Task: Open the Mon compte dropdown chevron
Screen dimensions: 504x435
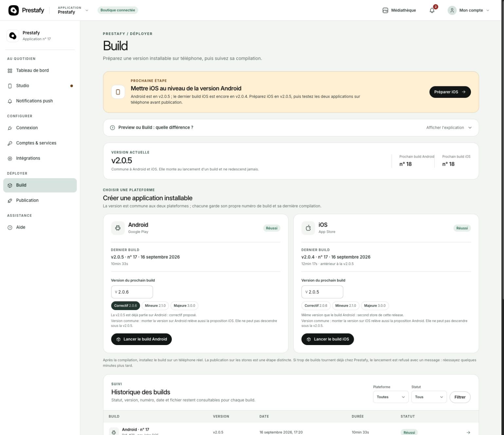Action: 488,10
